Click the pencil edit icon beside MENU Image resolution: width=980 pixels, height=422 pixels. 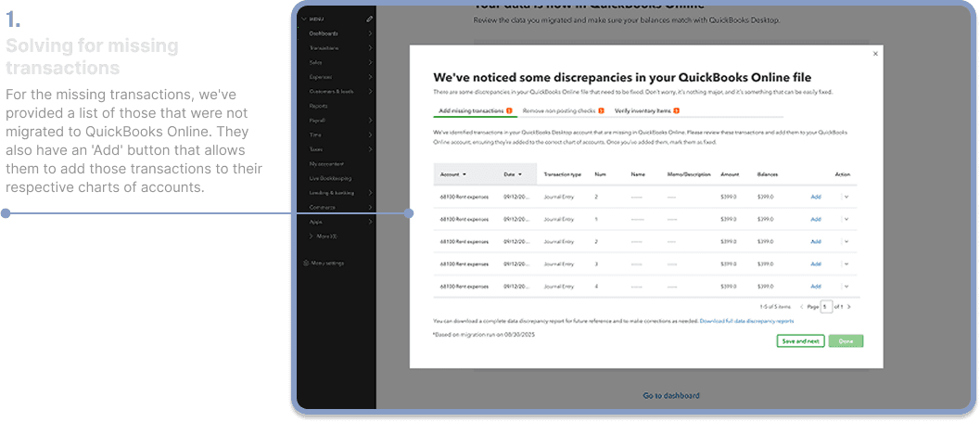point(369,19)
